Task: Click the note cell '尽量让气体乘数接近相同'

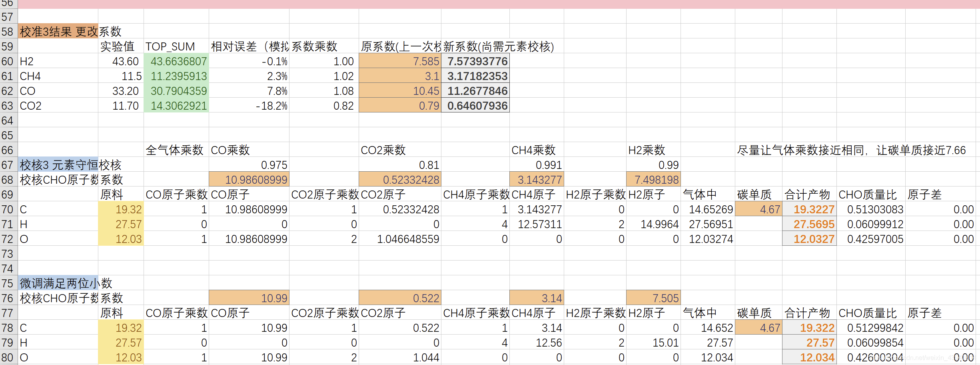Action: [851, 150]
